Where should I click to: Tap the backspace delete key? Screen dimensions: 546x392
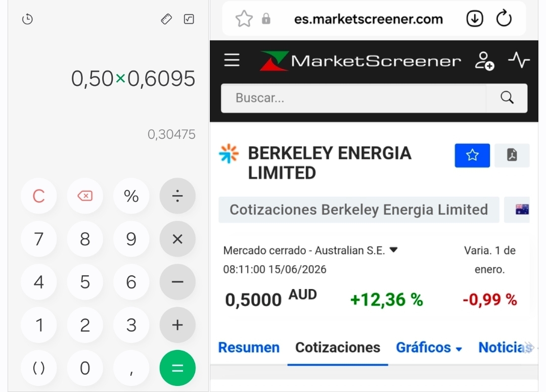[85, 196]
